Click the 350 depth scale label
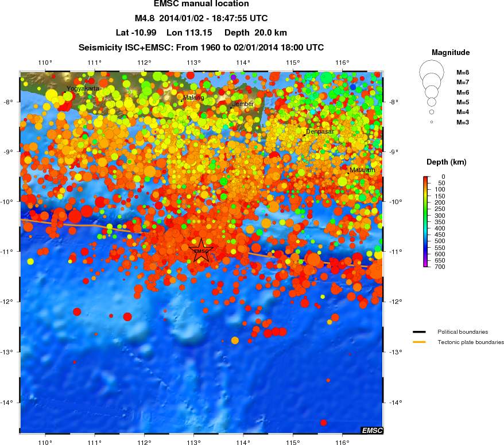The width and height of the screenshot is (504, 445). tap(440, 222)
